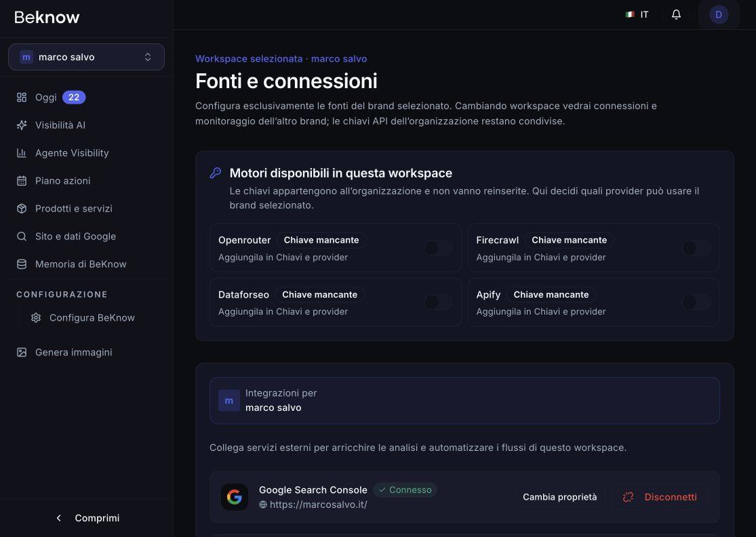
Task: Toggle the Firecrawl provider switch
Action: (696, 247)
